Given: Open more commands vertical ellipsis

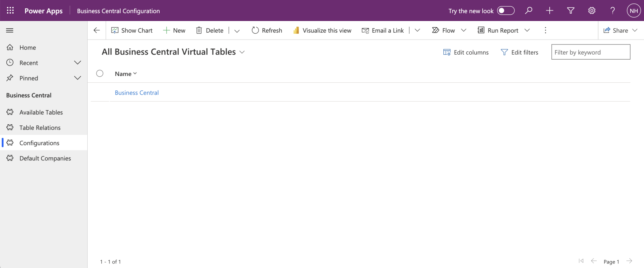Looking at the screenshot, I should pyautogui.click(x=545, y=30).
